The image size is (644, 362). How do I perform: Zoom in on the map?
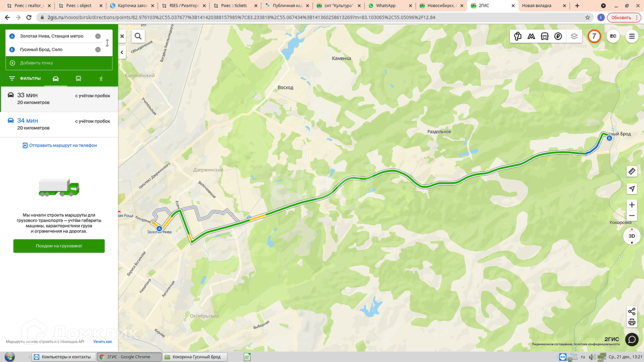(632, 205)
